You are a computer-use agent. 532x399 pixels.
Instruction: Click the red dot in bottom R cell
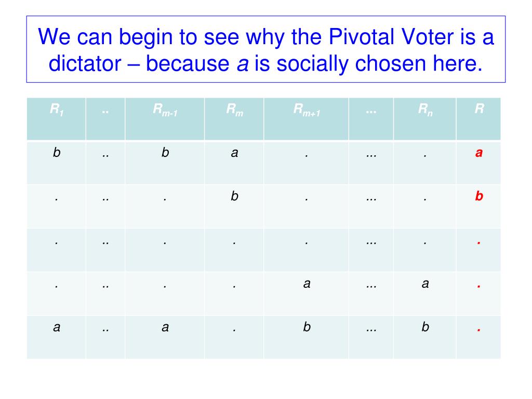click(x=478, y=329)
